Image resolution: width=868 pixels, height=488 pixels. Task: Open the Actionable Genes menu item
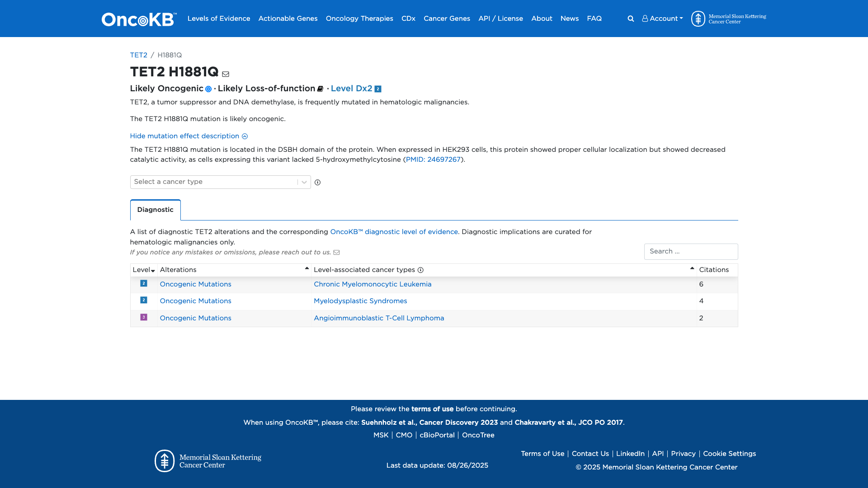(288, 19)
